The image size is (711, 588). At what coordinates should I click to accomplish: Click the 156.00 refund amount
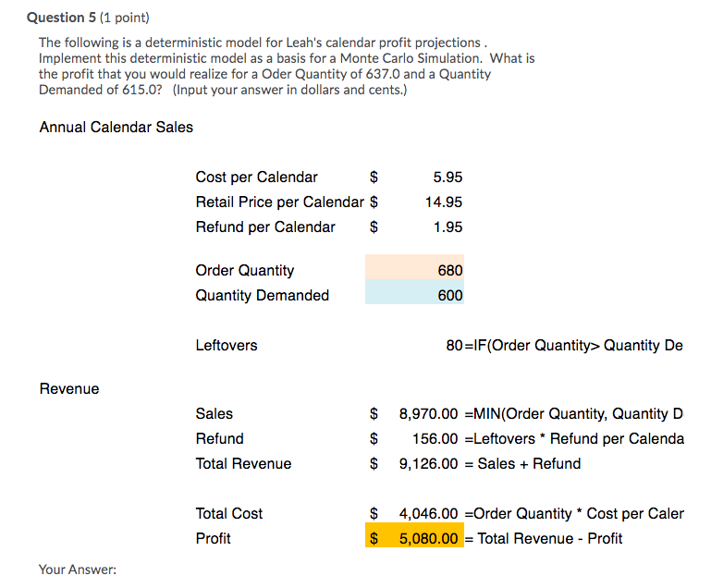click(435, 438)
